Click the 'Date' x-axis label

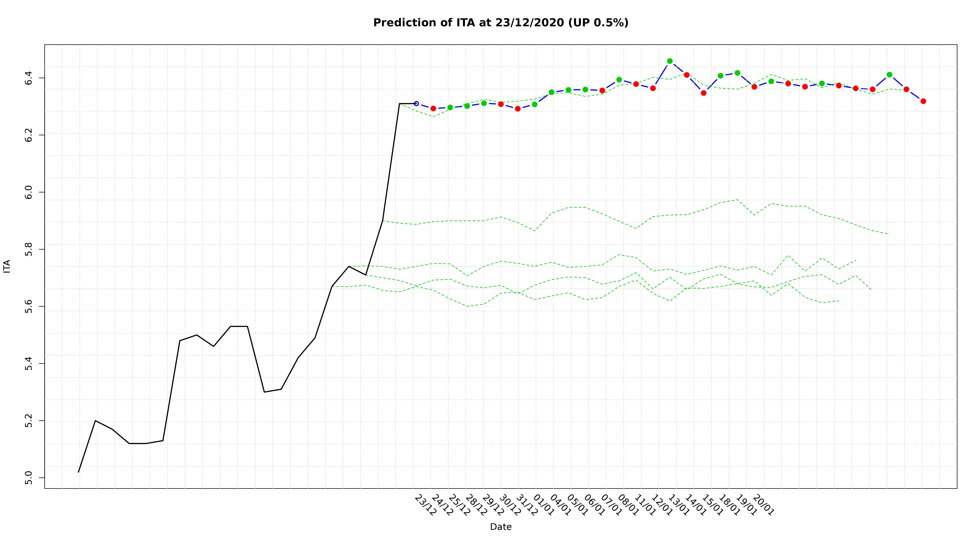click(501, 527)
